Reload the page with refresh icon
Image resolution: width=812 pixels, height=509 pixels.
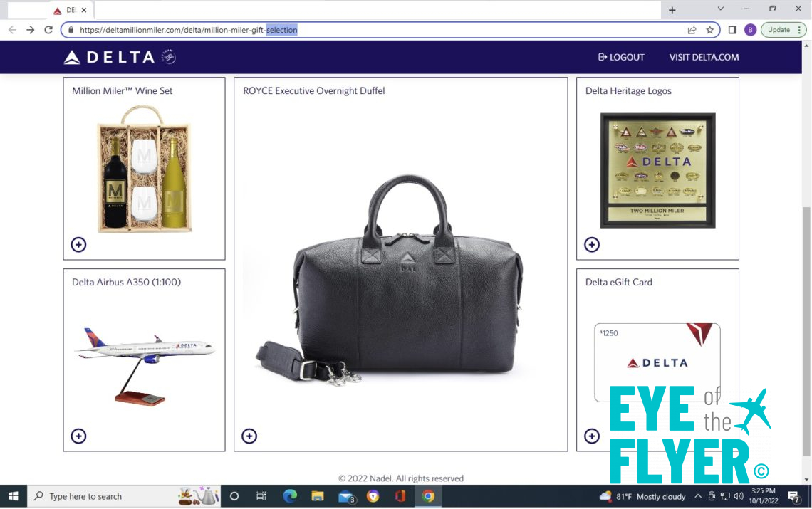coord(48,30)
